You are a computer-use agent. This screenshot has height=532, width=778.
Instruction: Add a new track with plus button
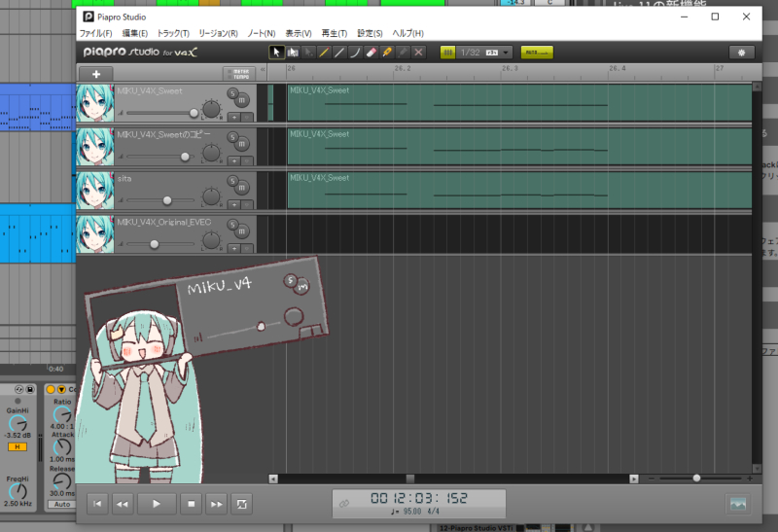[x=96, y=74]
